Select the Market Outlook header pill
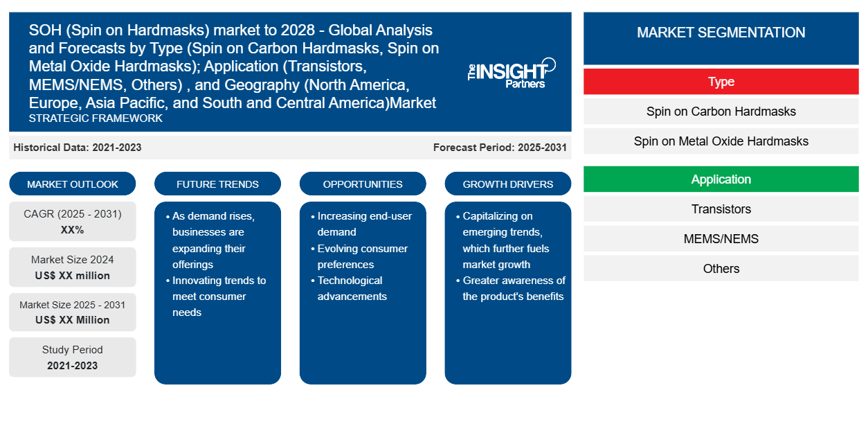Screen dimensions: 868x433 (x=73, y=184)
